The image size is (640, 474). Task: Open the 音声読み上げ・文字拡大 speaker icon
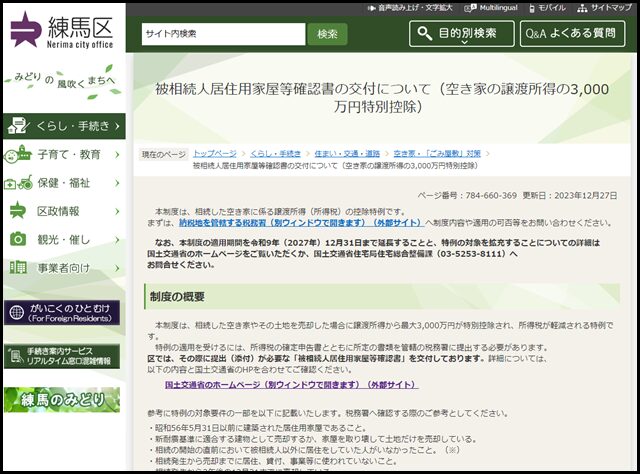(x=371, y=8)
